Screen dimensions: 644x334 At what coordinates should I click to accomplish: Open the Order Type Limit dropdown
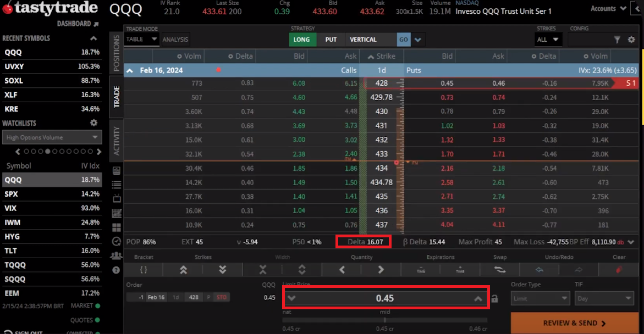tap(540, 298)
